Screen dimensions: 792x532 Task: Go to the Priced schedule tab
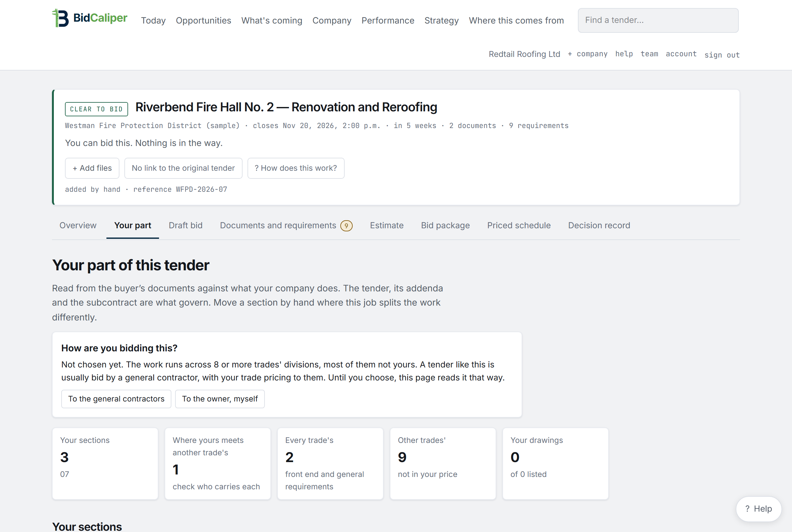519,225
